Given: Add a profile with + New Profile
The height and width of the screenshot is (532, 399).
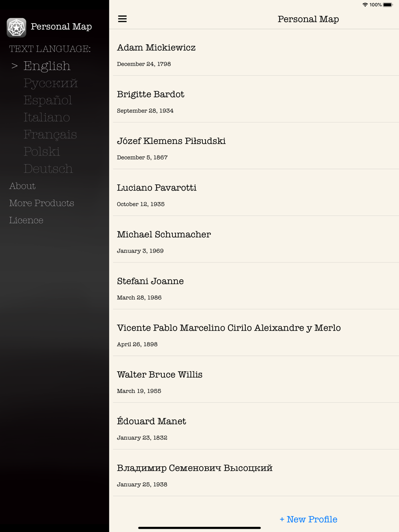Looking at the screenshot, I should tap(308, 519).
